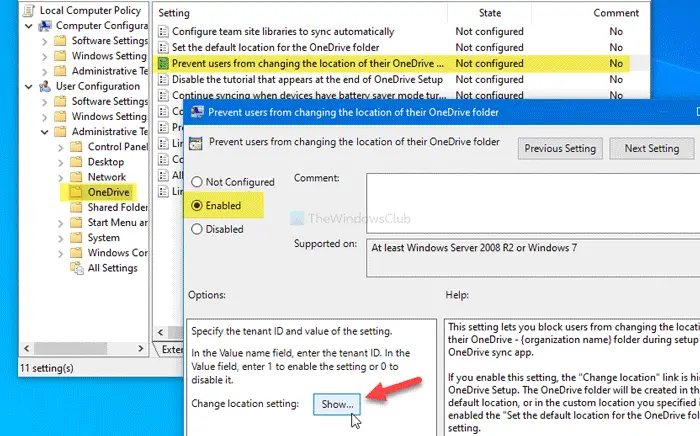The image size is (700, 436).
Task: Click the icon of 'Set the default location' setting
Action: (x=163, y=47)
